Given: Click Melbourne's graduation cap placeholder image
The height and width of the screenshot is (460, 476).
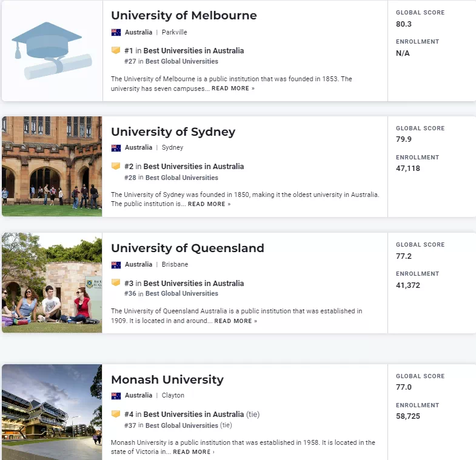Looking at the screenshot, I should click(x=52, y=51).
